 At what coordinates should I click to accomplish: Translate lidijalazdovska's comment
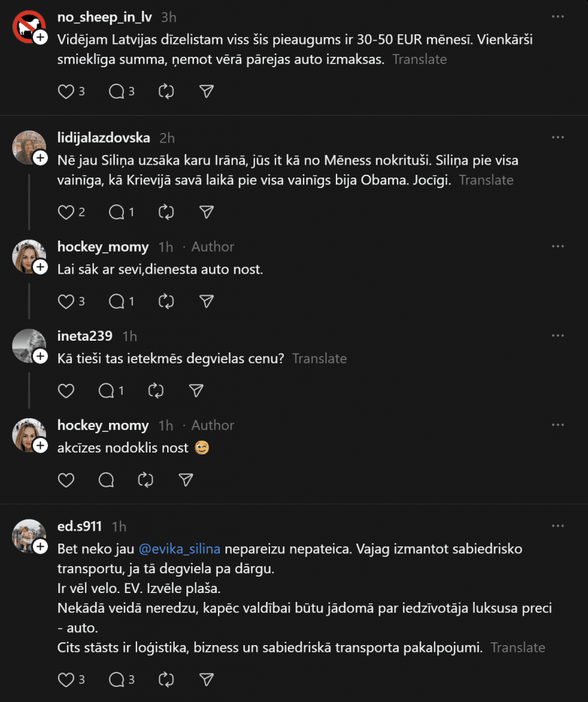[x=486, y=180]
